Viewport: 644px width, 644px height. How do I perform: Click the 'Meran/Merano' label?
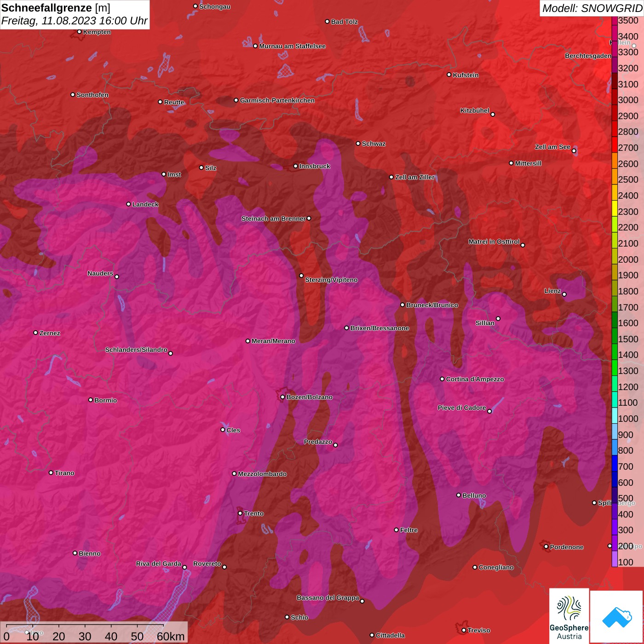273,341
